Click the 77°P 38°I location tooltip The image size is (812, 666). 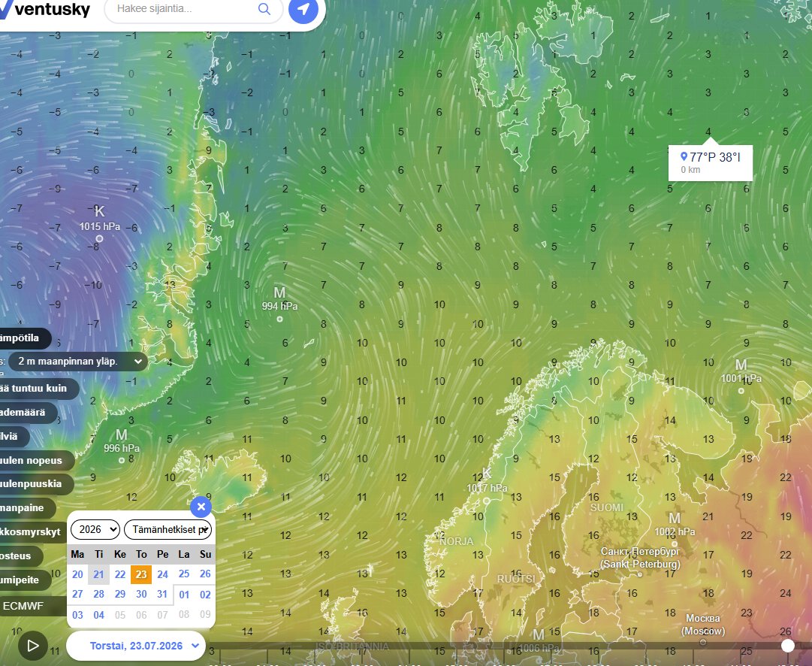711,163
